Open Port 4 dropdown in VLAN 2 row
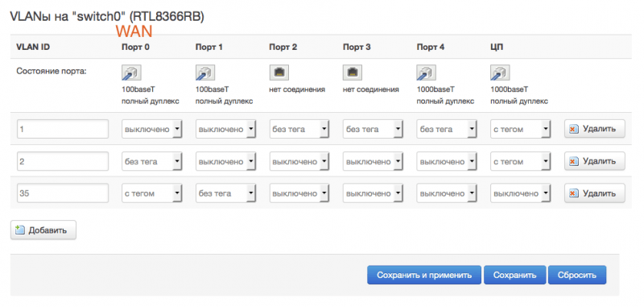Image resolution: width=644 pixels, height=307 pixels. (447, 161)
